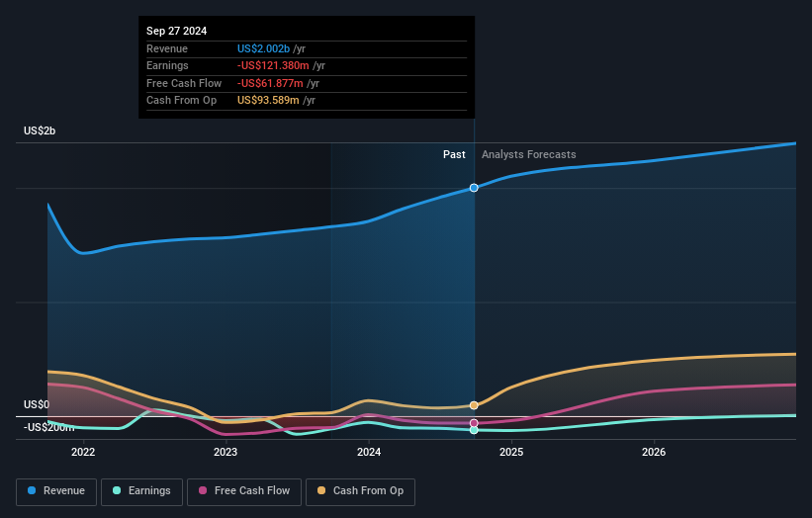Click the Analysts Forecasts label
This screenshot has height=518, width=812.
(x=529, y=155)
